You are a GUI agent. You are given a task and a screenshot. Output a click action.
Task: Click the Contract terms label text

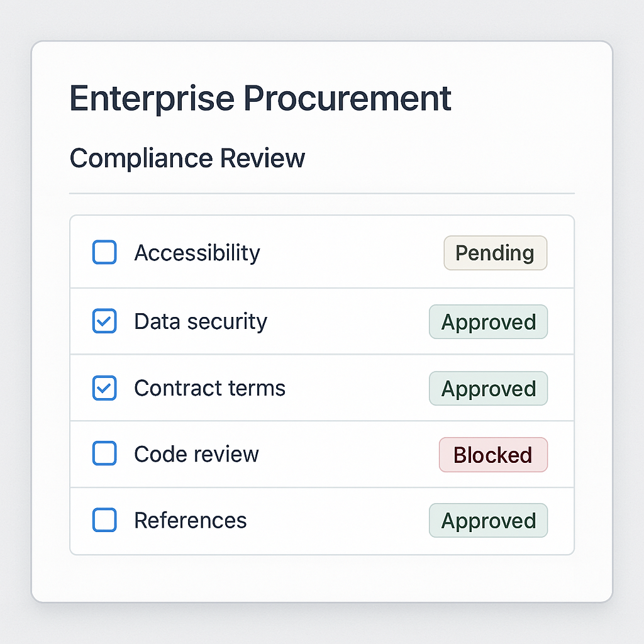(209, 388)
